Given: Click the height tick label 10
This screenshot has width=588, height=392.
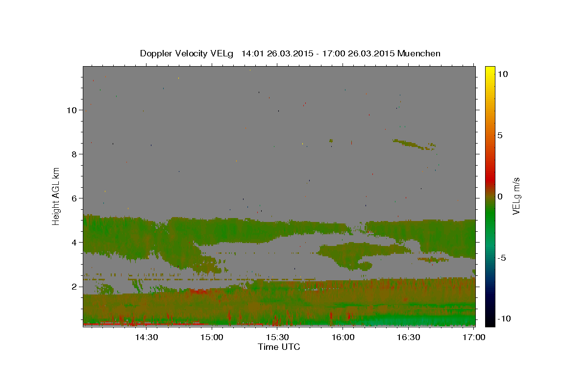Looking at the screenshot, I should point(72,110).
